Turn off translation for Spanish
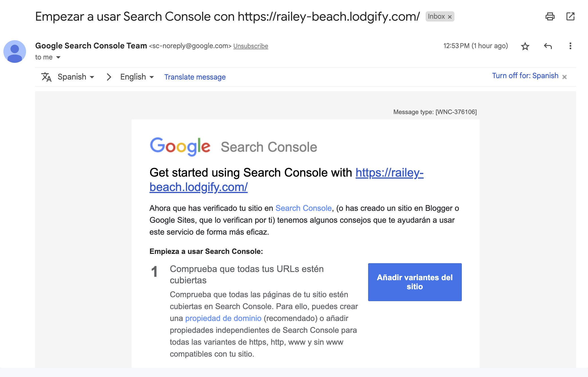Screen dimensions: 588x377 [x=525, y=76]
